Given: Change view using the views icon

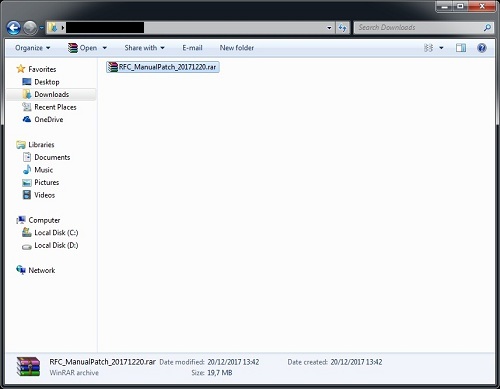Looking at the screenshot, I should 429,48.
